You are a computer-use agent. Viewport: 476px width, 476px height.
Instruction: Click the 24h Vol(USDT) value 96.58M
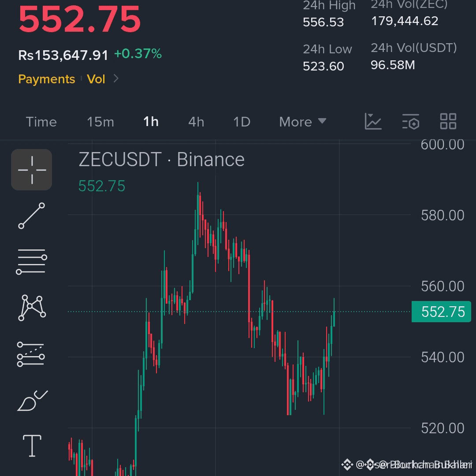click(x=393, y=65)
